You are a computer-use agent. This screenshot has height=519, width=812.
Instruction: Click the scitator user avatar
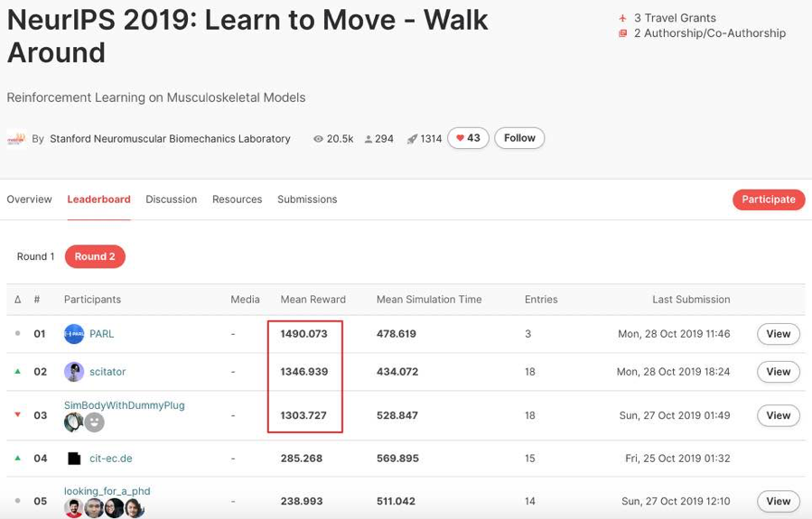74,372
